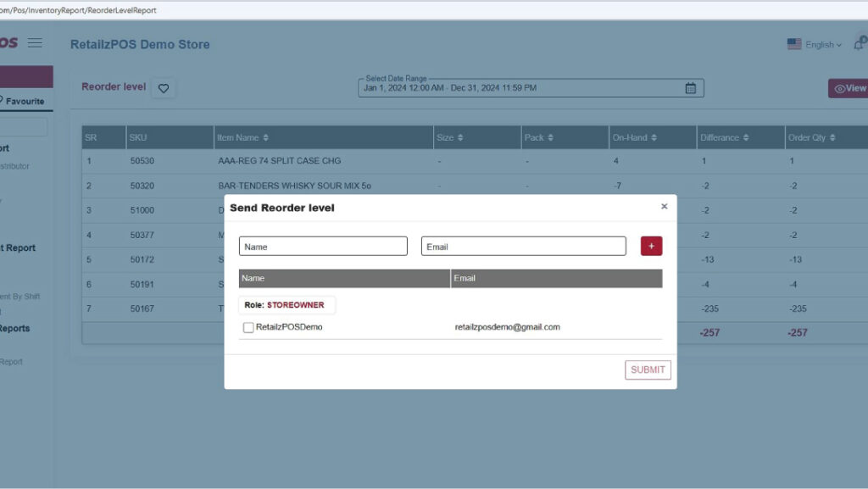Sort the On-Hand column
This screenshot has height=489, width=868.
[x=654, y=138]
